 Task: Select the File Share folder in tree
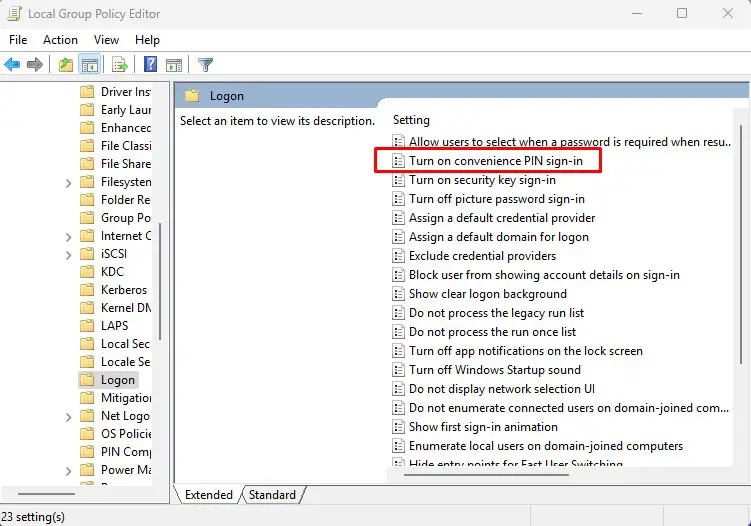[115, 164]
